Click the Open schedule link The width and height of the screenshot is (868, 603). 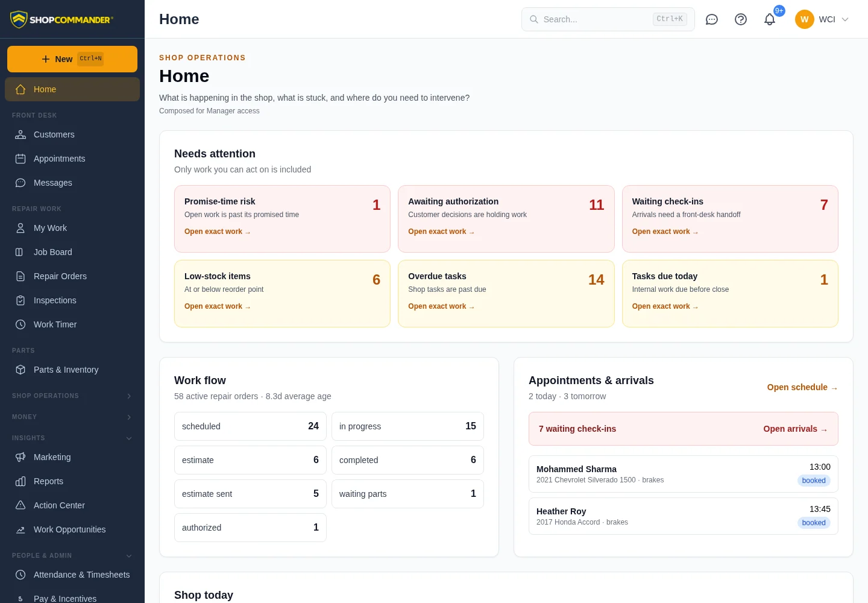point(802,387)
